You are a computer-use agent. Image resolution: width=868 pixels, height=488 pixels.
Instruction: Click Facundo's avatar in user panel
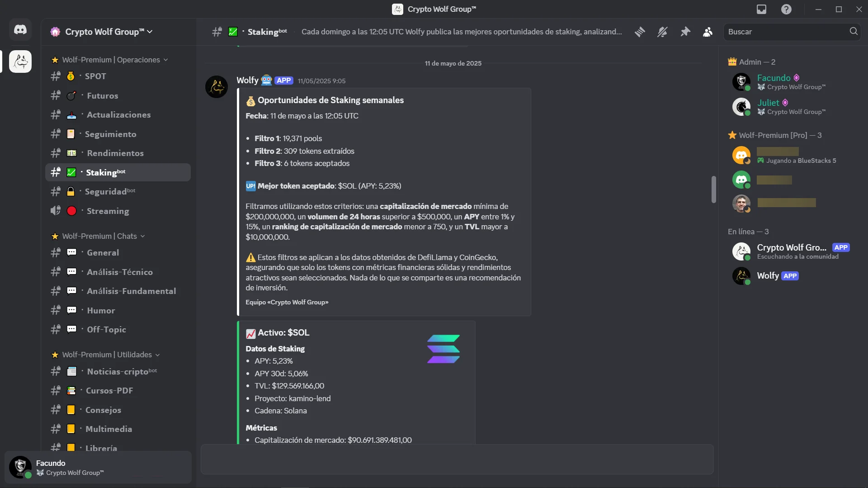[x=20, y=467]
